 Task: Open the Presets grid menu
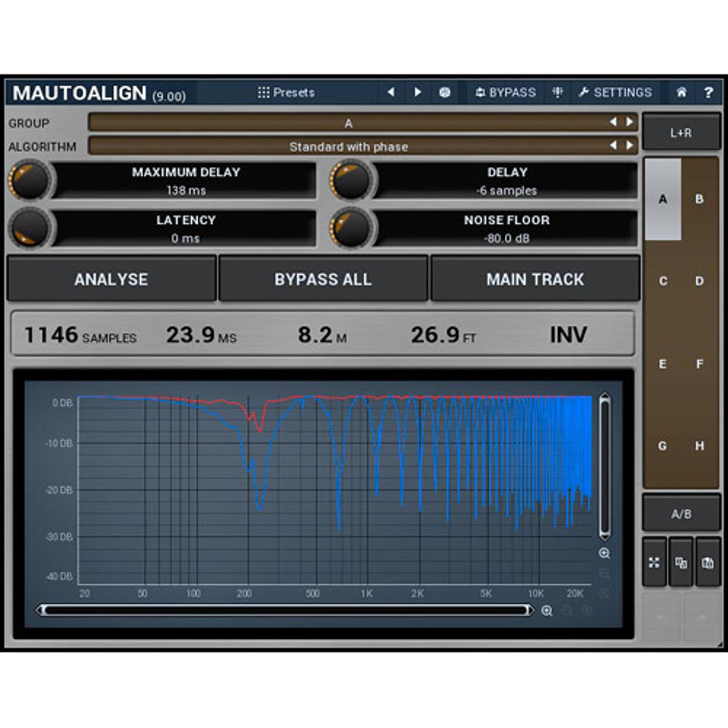click(286, 92)
